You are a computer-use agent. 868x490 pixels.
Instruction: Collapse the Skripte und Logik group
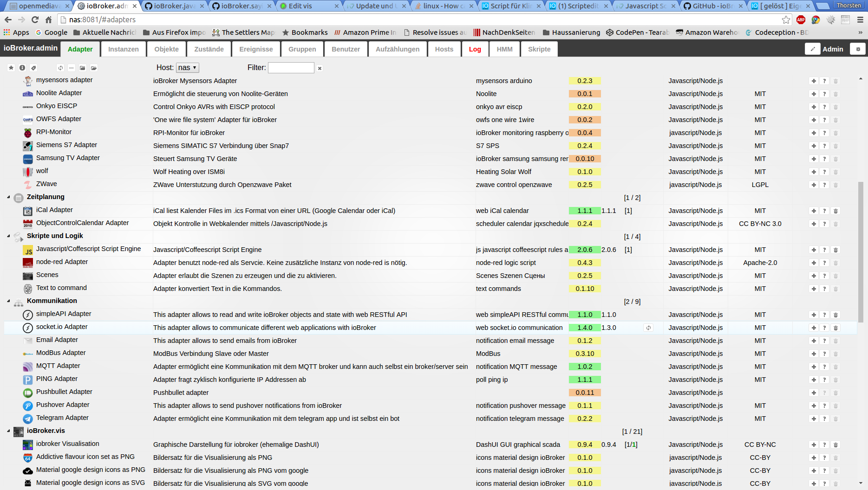pyautogui.click(x=8, y=236)
